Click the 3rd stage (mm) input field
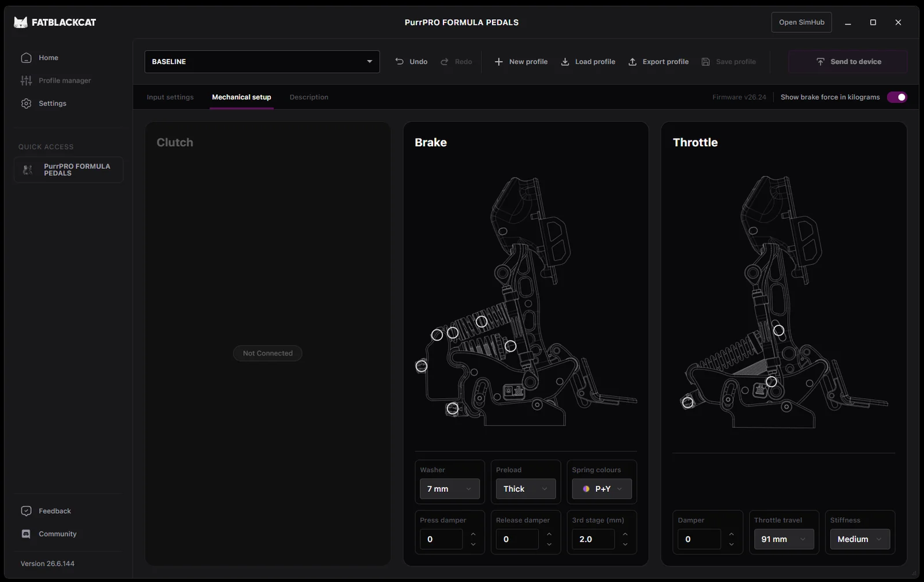Screen dimensions: 924x582 click(x=593, y=539)
